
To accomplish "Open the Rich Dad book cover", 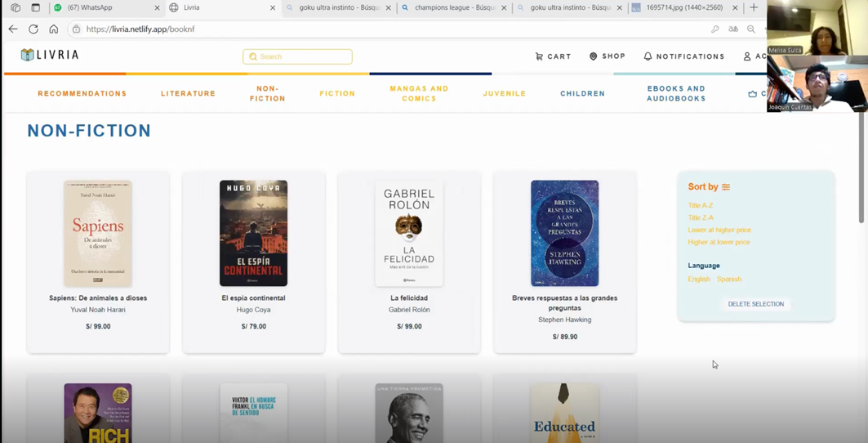I will click(98, 413).
